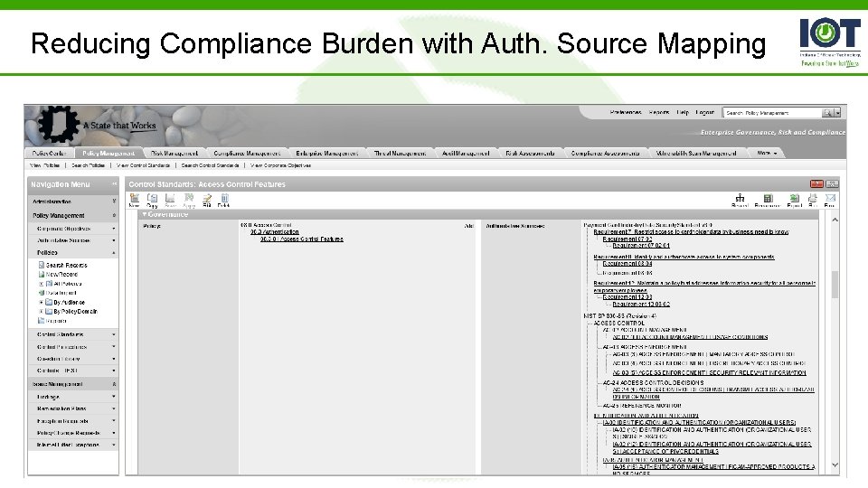
Task: Click the Search Records page icon
Action: 42,265
